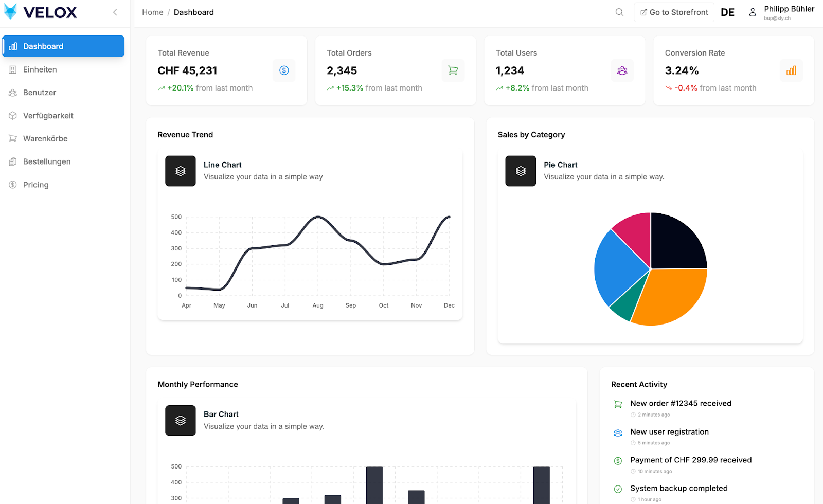Click the Total Revenue dollar icon
This screenshot has width=823, height=504.
tap(284, 70)
